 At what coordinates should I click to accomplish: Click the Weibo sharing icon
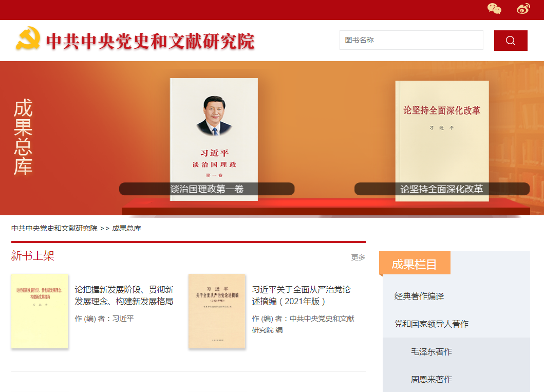[x=523, y=9]
